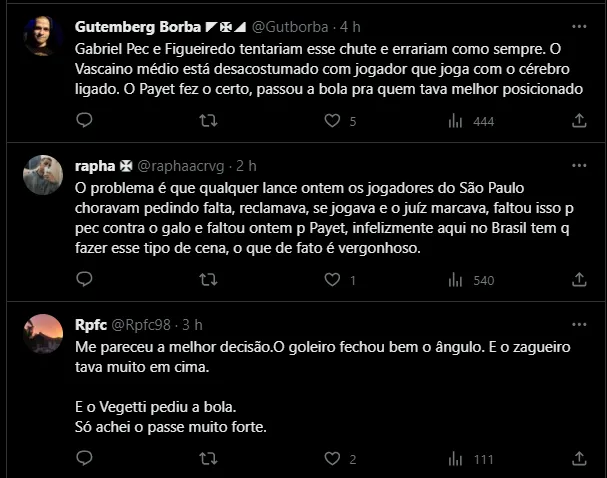Click Gutemberg Borba's profile avatar
Viewport: 607px width, 478px height.
(43, 37)
